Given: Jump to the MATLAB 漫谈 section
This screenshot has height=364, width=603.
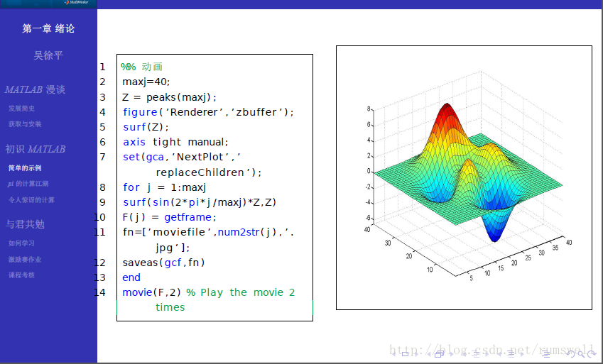Looking at the screenshot, I should point(35,89).
